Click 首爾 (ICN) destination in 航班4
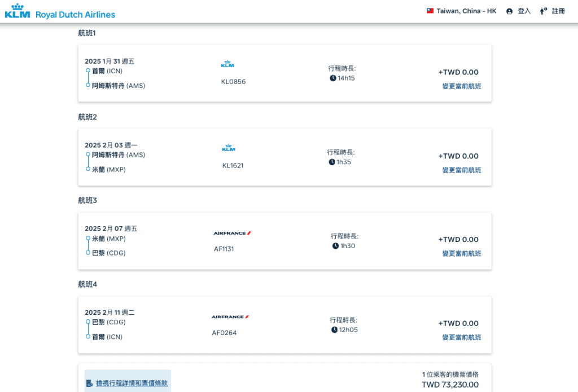Image resolution: width=578 pixels, height=392 pixels. point(107,337)
